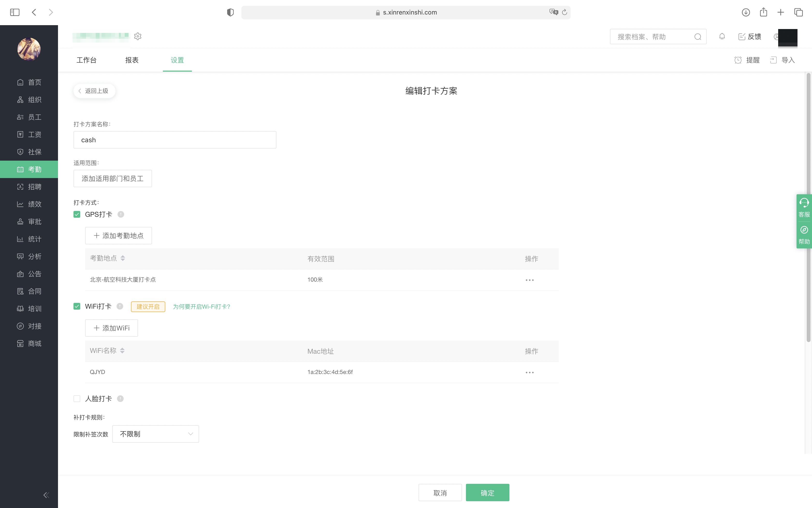Open 分析 in sidebar
This screenshot has height=508, width=812.
pos(29,257)
